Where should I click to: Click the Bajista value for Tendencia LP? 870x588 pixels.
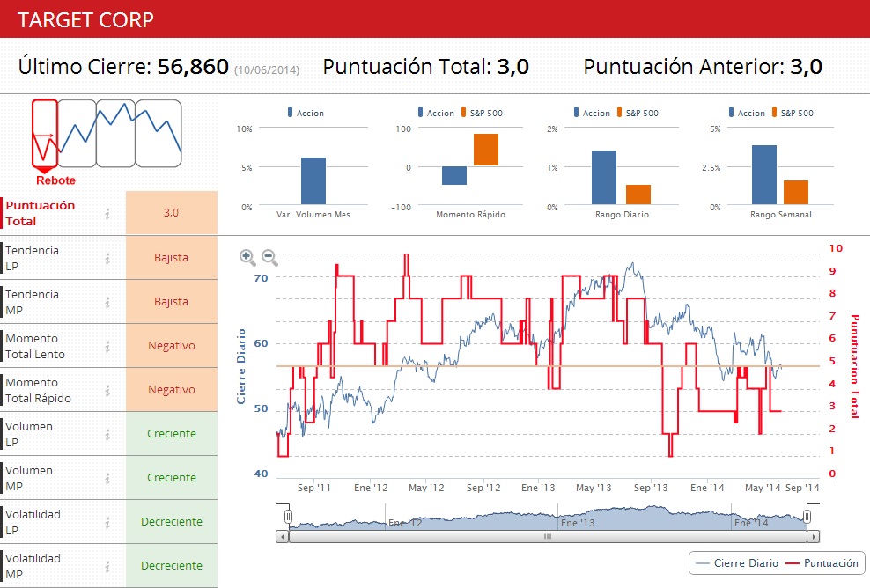click(172, 257)
